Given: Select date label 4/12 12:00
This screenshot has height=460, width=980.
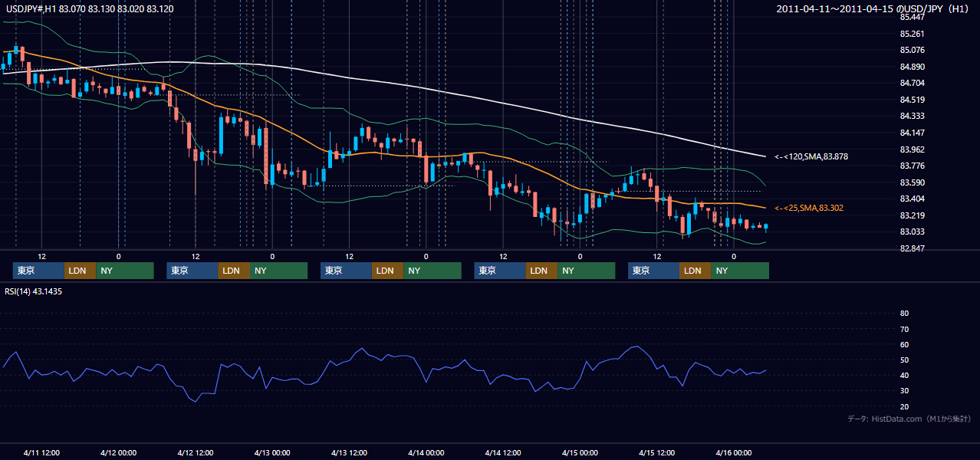Looking at the screenshot, I should pyautogui.click(x=196, y=452).
